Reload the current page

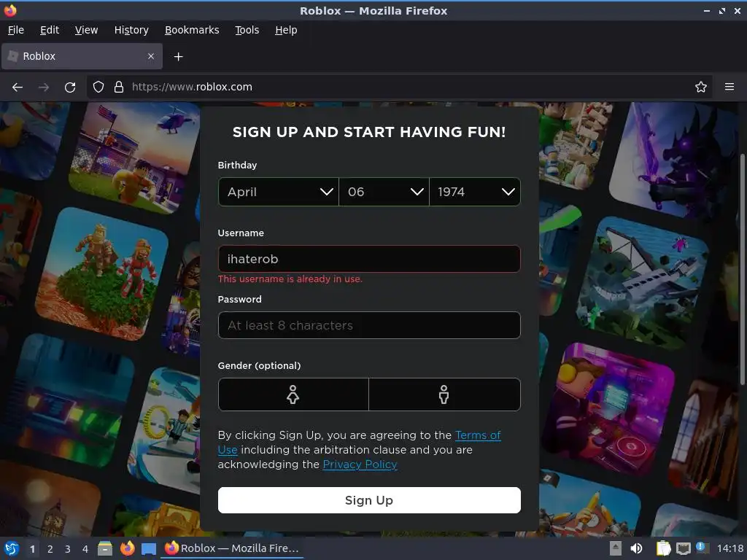click(70, 87)
